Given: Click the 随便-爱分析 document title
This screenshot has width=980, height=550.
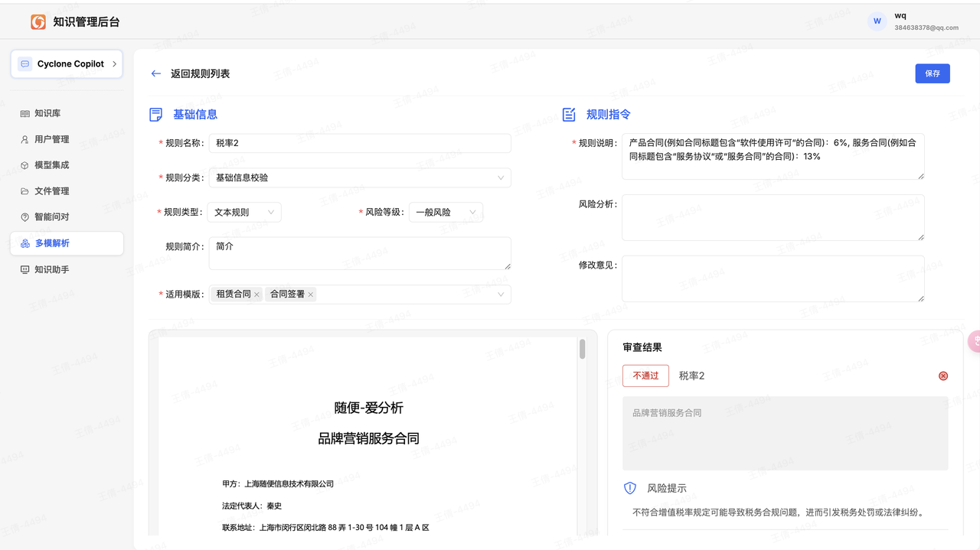Looking at the screenshot, I should (x=368, y=408).
